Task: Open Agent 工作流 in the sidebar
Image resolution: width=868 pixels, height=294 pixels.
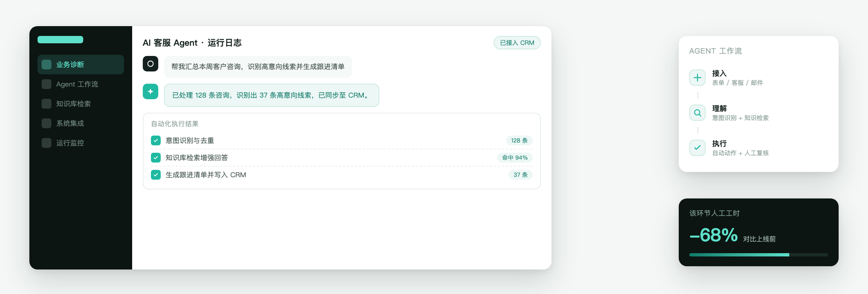Action: pyautogui.click(x=81, y=84)
